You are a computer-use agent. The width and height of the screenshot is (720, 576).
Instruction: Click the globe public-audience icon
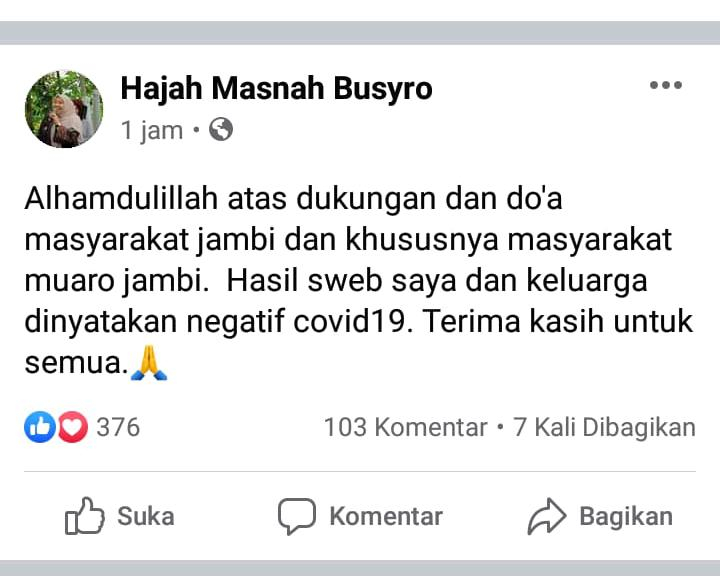coord(221,130)
